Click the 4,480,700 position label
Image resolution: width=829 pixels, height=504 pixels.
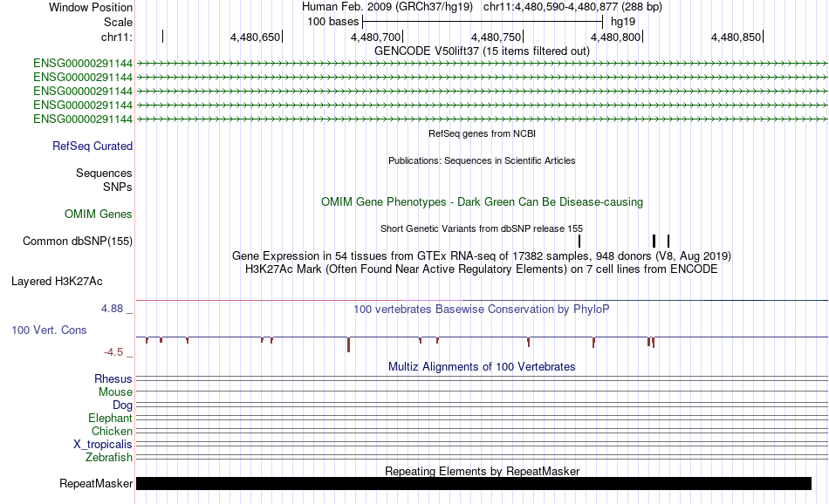pos(375,37)
